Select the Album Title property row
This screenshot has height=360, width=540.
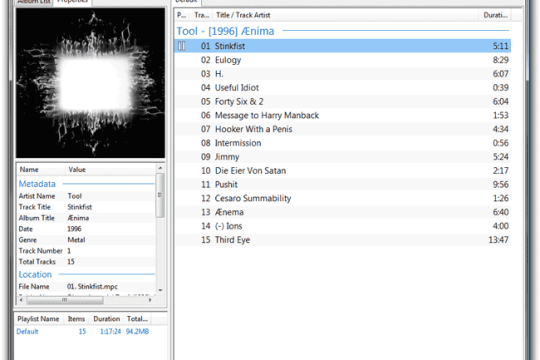click(x=86, y=218)
